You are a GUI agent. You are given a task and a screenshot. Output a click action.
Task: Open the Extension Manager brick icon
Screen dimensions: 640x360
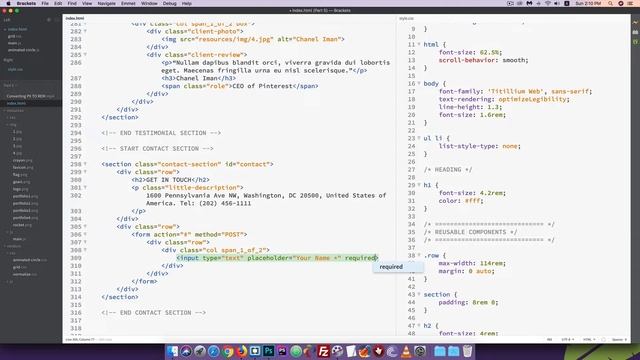[x=635, y=32]
